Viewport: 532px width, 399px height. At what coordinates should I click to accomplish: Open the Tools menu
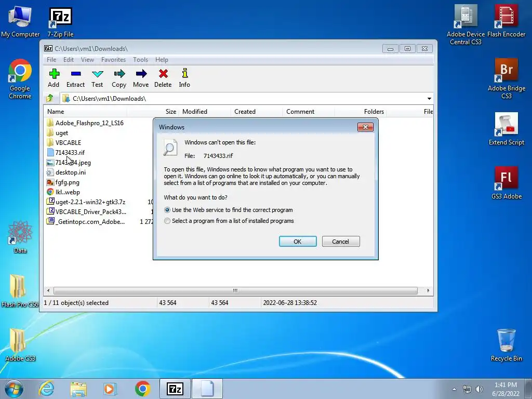tap(140, 60)
